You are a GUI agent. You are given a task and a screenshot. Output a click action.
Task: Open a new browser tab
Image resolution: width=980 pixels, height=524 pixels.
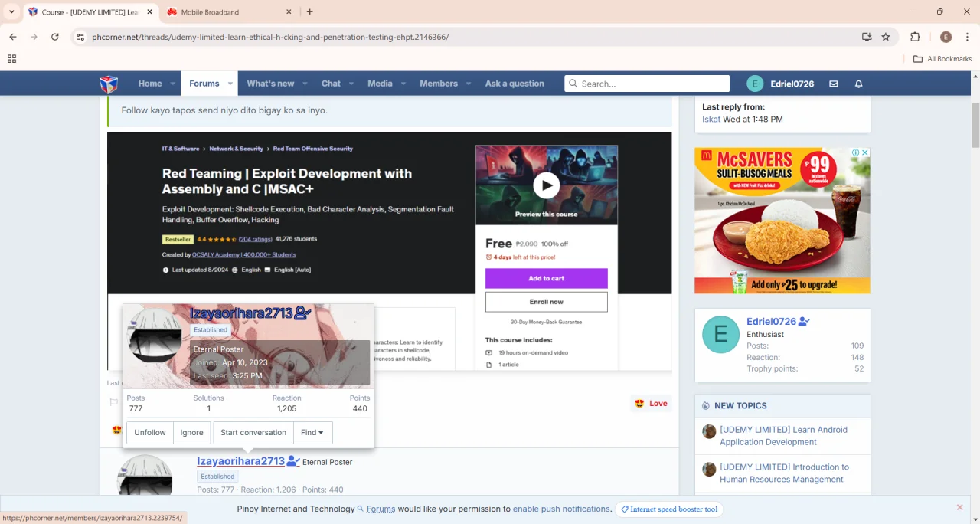[x=310, y=11]
